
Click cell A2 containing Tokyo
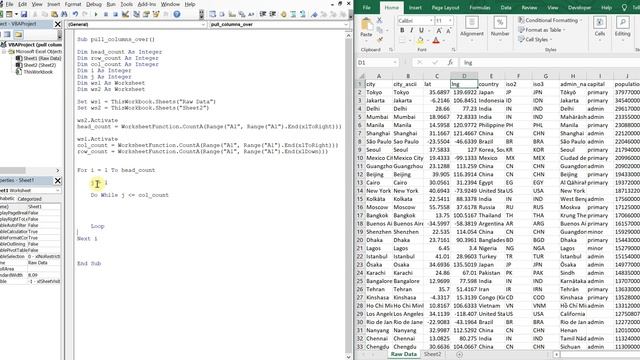point(379,92)
